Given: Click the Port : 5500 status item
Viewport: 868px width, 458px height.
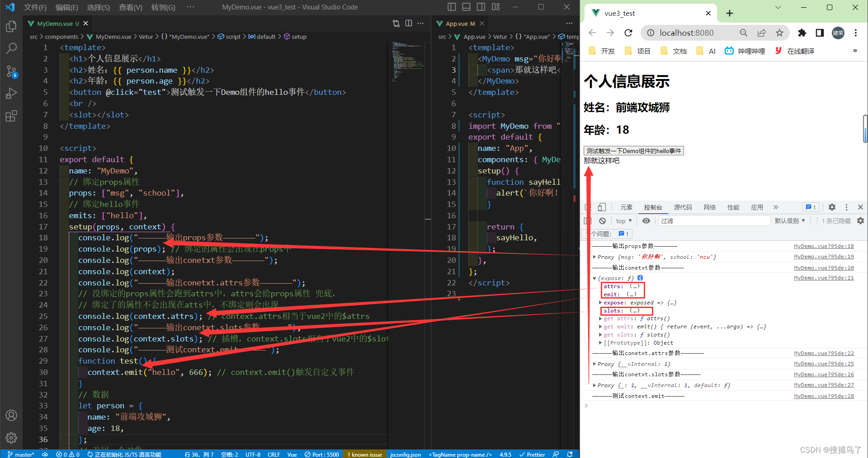Looking at the screenshot, I should (x=321, y=454).
